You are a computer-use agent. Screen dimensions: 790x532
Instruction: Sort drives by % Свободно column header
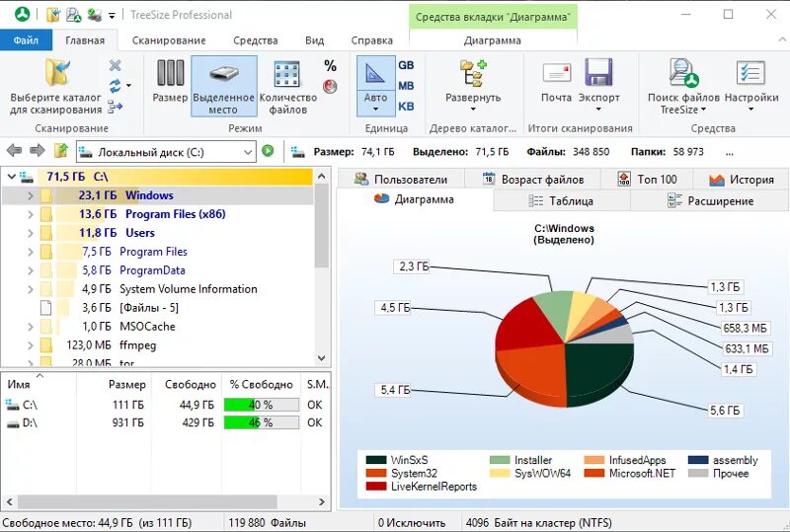pyautogui.click(x=261, y=384)
